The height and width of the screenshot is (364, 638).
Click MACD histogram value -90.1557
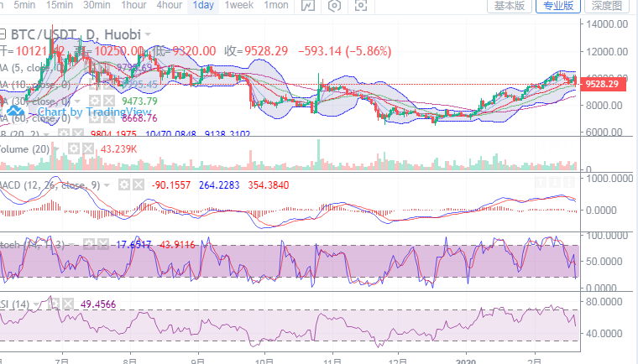pos(171,185)
